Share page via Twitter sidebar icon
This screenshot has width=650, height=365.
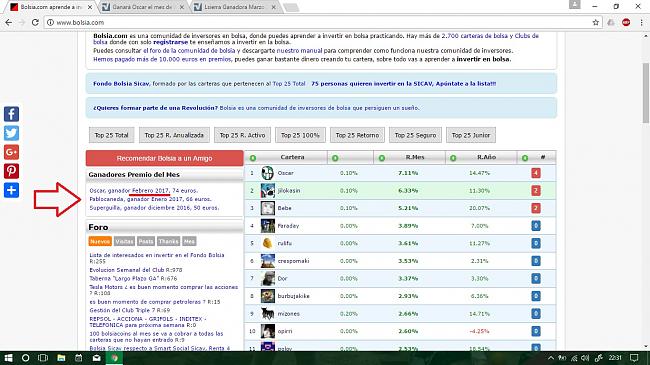pyautogui.click(x=11, y=133)
